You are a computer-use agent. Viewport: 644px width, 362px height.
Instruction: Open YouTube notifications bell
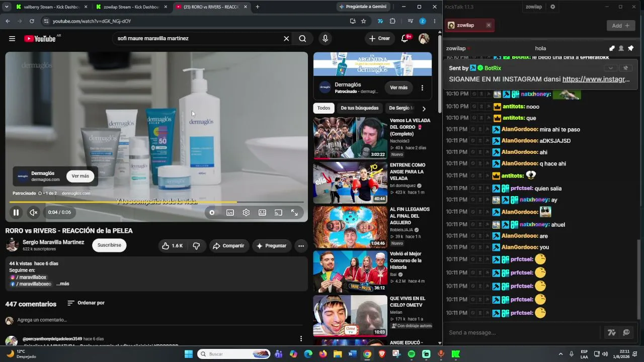[405, 39]
